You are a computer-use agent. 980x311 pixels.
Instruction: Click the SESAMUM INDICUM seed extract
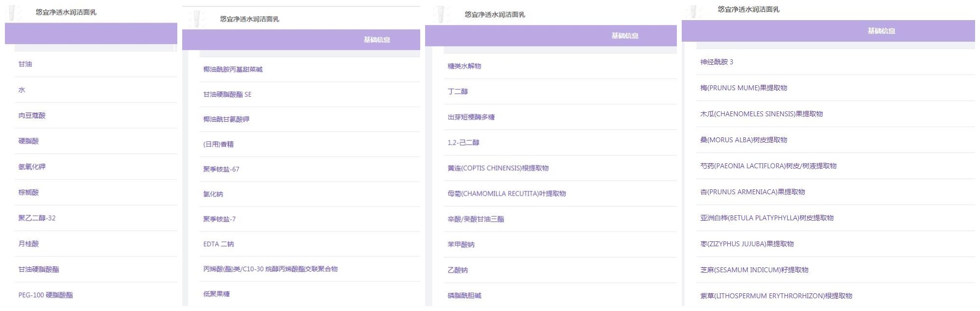[x=754, y=270]
